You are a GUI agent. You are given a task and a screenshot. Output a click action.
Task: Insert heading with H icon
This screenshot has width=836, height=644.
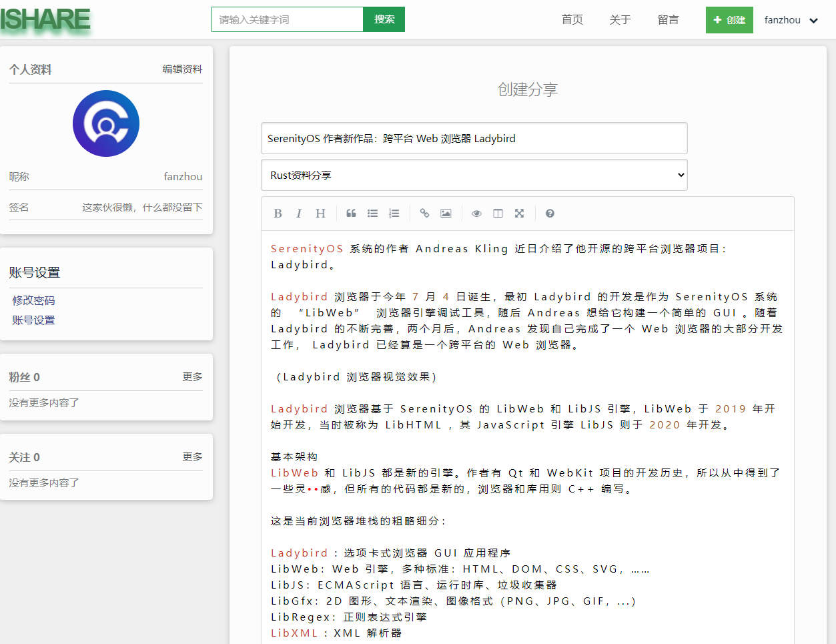pyautogui.click(x=320, y=214)
